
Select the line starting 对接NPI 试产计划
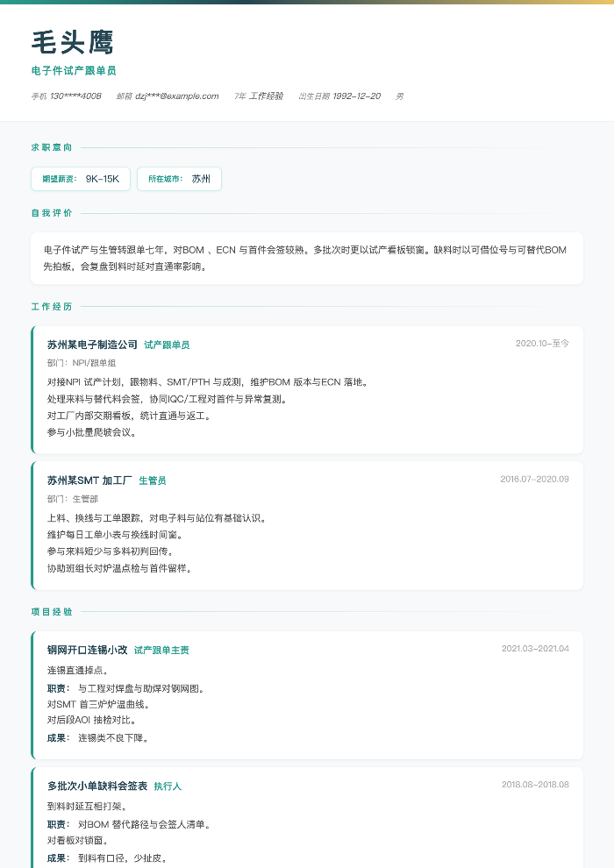[208, 382]
